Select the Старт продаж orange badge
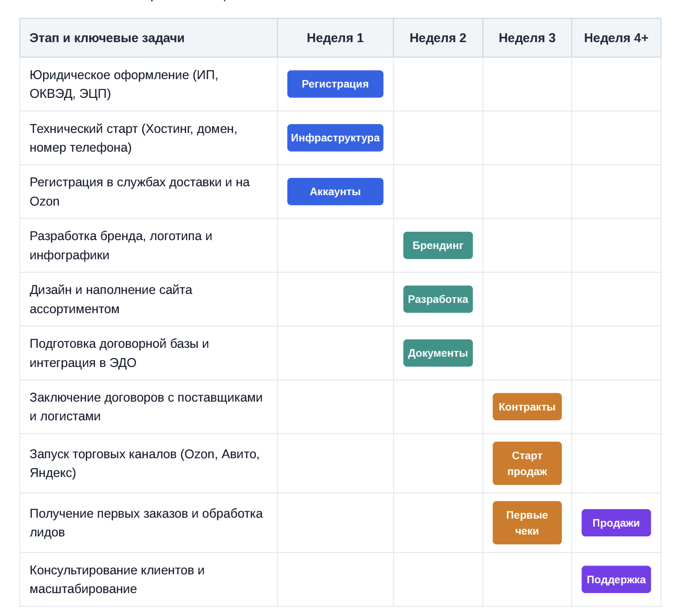This screenshot has width=677, height=616. point(527,464)
